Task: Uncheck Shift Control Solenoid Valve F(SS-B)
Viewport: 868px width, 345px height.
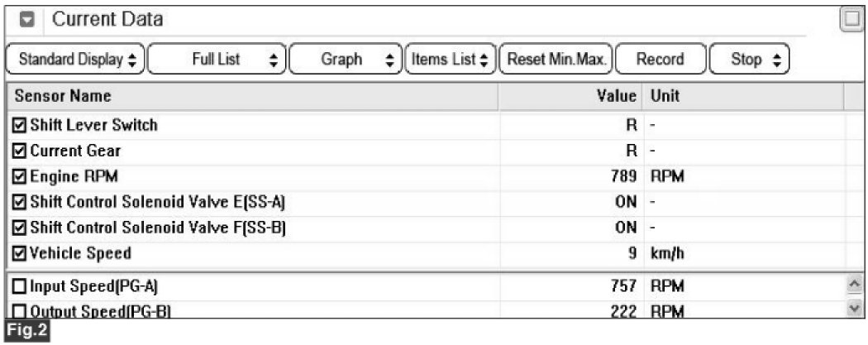Action: [x=19, y=228]
